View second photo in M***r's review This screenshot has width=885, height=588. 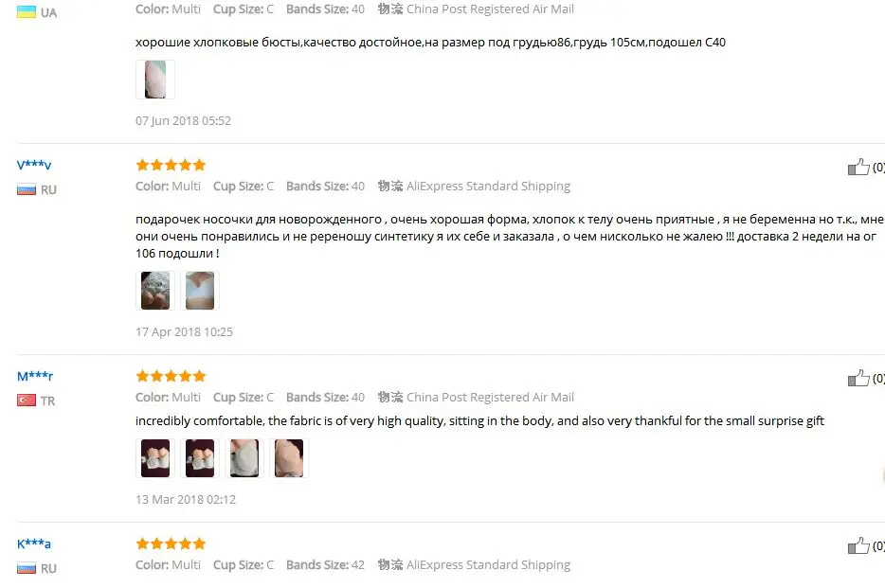point(200,458)
